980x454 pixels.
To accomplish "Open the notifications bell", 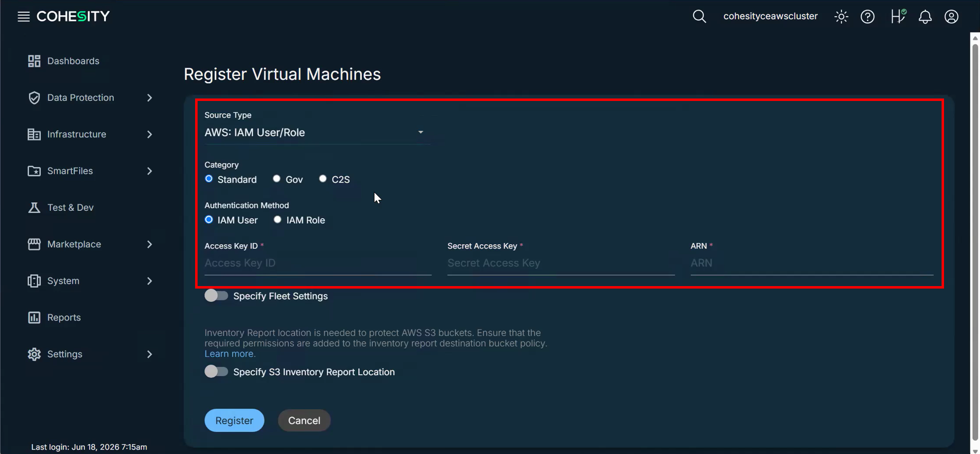I will click(x=925, y=17).
